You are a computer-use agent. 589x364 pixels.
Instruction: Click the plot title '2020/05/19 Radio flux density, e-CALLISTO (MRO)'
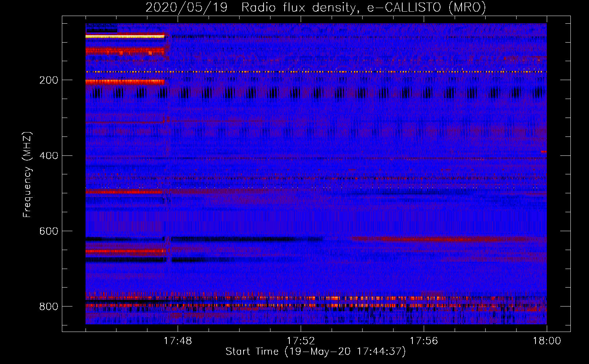[316, 7]
